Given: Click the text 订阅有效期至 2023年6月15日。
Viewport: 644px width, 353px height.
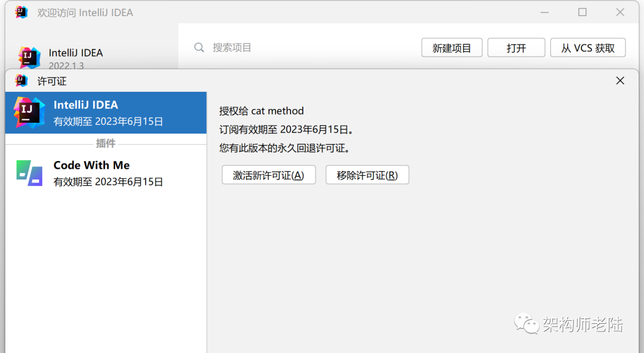Looking at the screenshot, I should click(x=287, y=129).
